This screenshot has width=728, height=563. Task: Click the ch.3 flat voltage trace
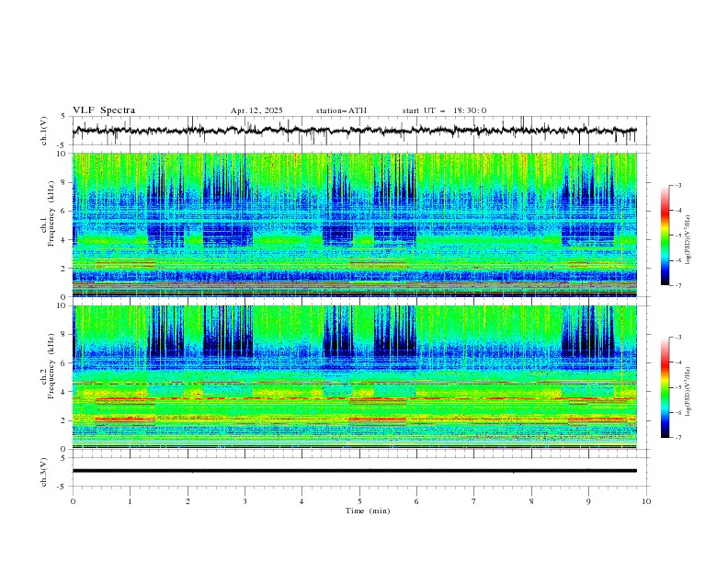354,471
